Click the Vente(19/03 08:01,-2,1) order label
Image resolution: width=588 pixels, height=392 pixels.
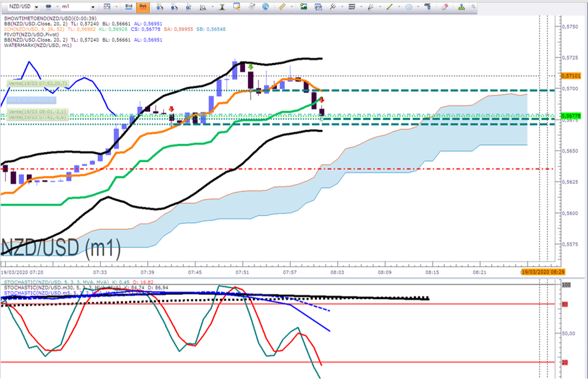(x=37, y=112)
